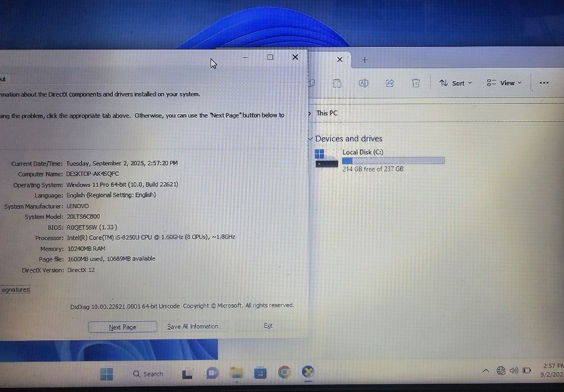Open the See more three-dots menu

tap(544, 83)
